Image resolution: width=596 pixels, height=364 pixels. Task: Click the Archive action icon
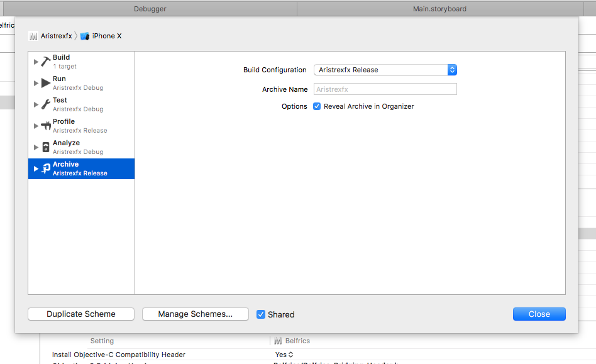[x=46, y=168]
